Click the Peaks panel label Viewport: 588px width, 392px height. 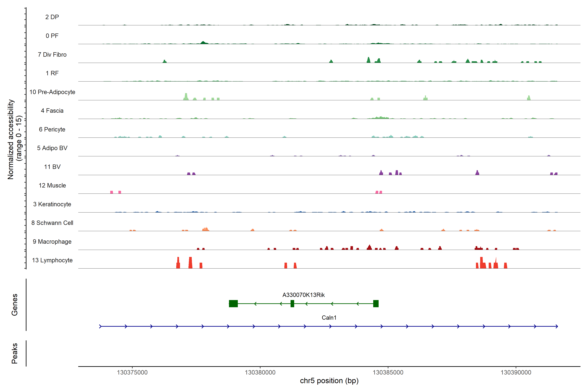point(15,353)
